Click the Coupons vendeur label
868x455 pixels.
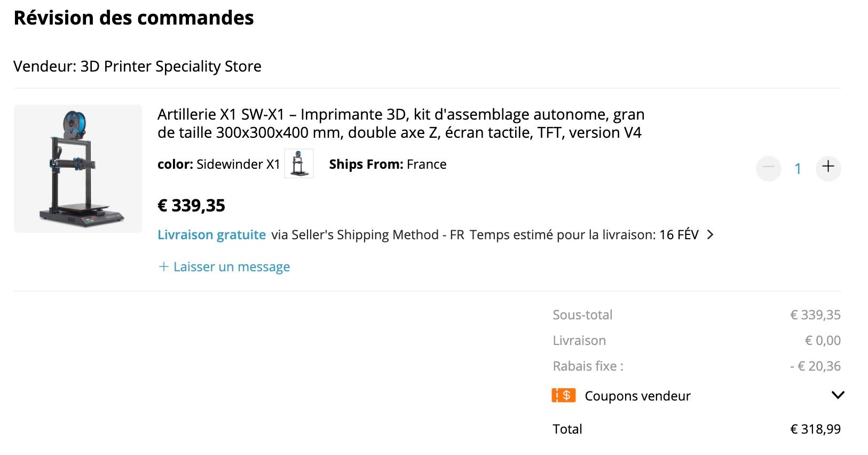pyautogui.click(x=637, y=396)
